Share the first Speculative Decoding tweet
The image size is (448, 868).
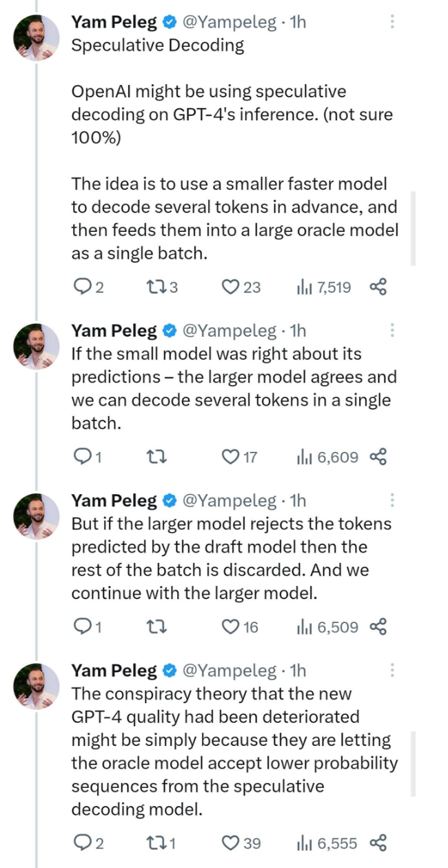(378, 287)
